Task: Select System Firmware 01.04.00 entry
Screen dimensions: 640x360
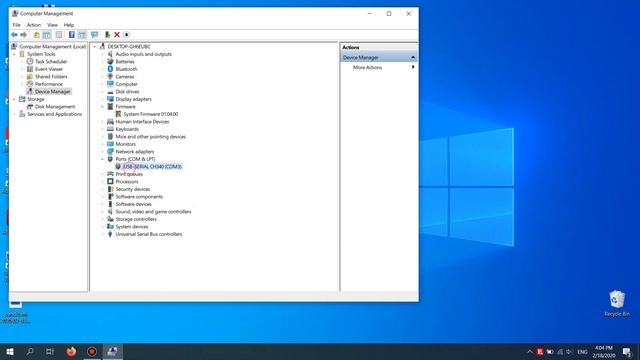Action: coord(151,114)
